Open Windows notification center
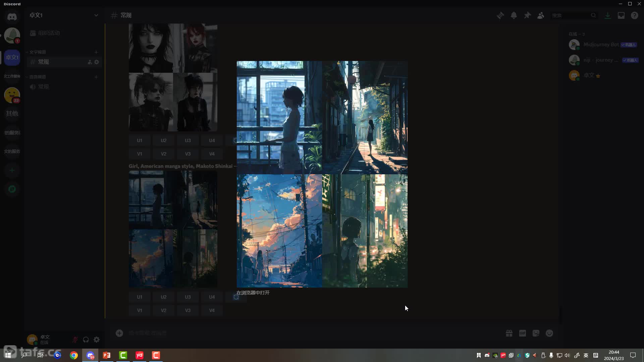Screen dimensions: 644x362 [633, 355]
